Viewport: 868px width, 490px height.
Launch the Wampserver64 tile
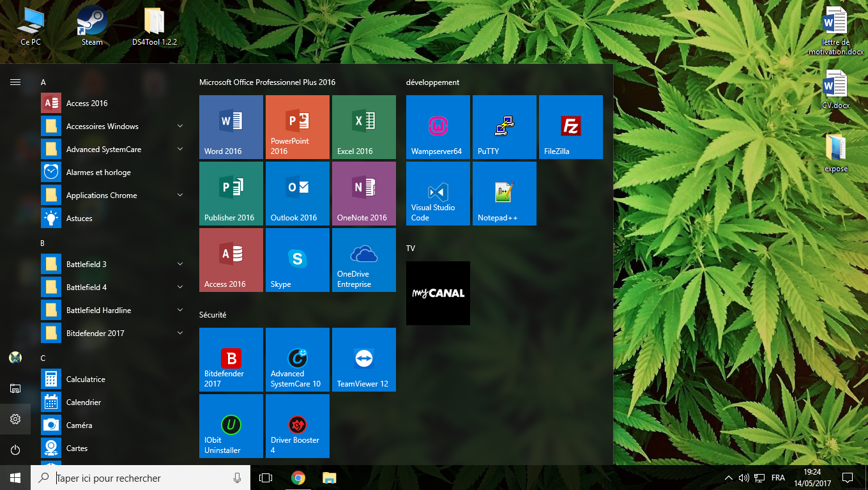click(x=438, y=127)
